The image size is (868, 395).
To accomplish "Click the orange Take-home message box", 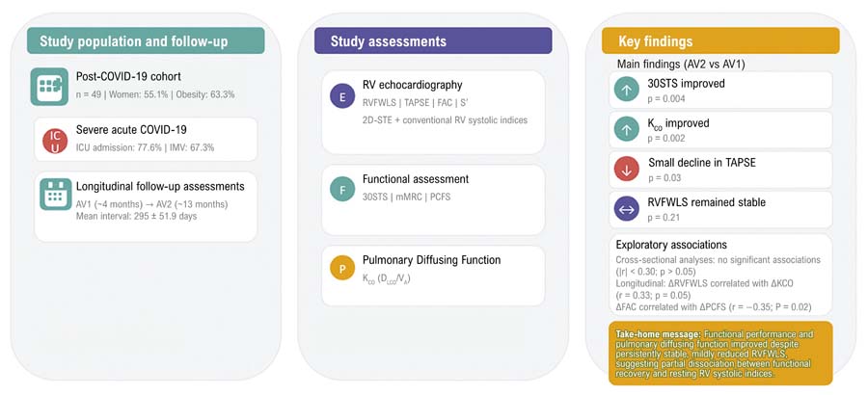I will [x=720, y=353].
